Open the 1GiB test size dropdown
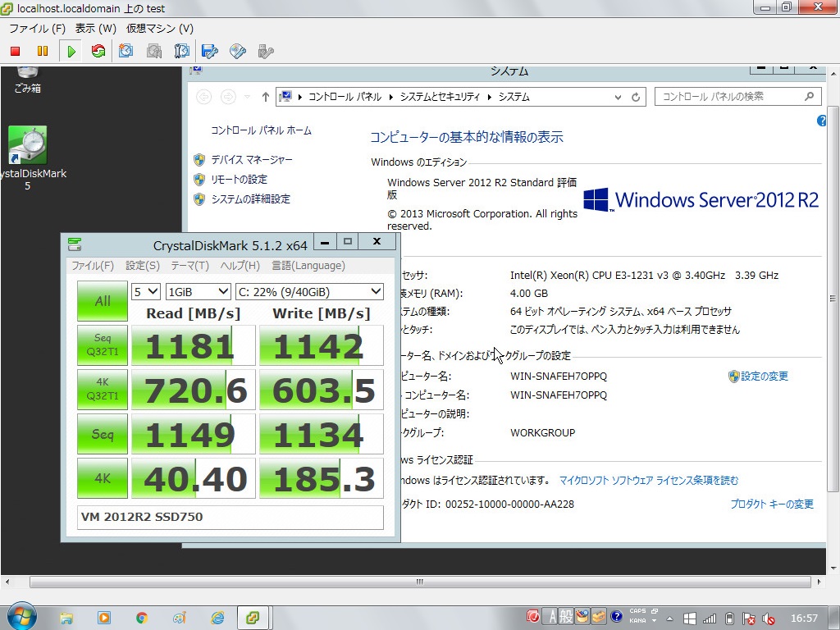Image resolution: width=840 pixels, height=630 pixels. point(198,291)
